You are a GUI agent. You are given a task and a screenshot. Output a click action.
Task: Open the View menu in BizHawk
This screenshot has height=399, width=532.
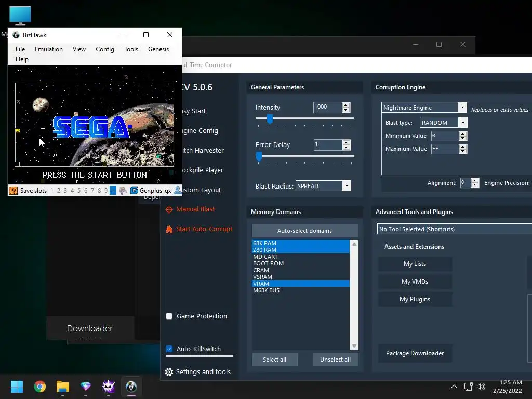[79, 49]
